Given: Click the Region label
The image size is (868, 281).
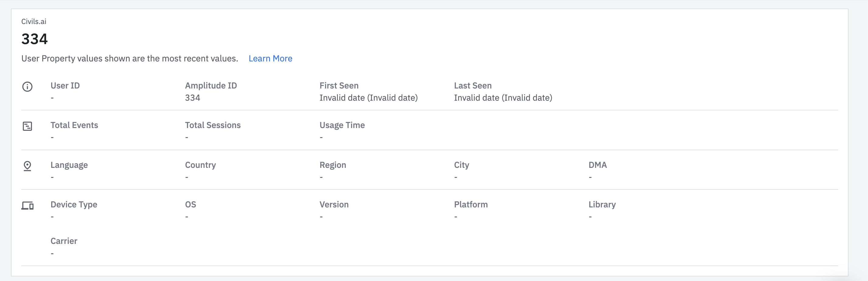Looking at the screenshot, I should [x=333, y=165].
